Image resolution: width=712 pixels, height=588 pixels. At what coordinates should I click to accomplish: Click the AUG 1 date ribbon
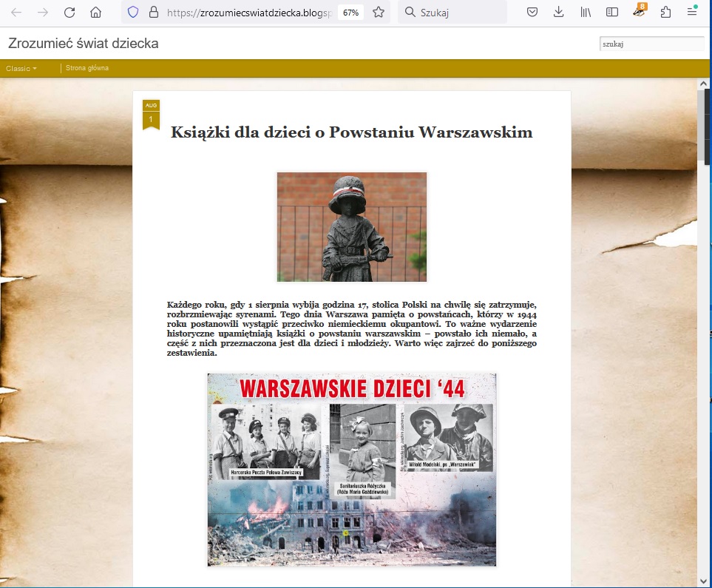tap(152, 115)
